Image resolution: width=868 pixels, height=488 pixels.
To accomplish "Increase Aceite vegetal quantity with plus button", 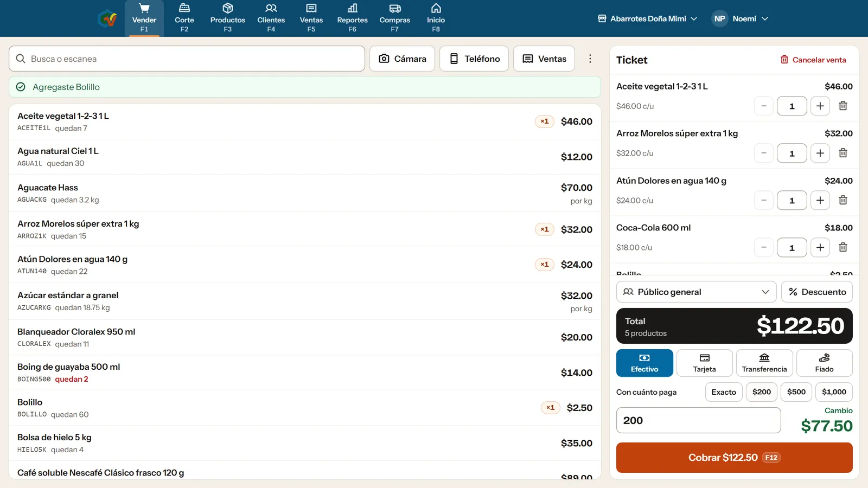I will click(820, 106).
